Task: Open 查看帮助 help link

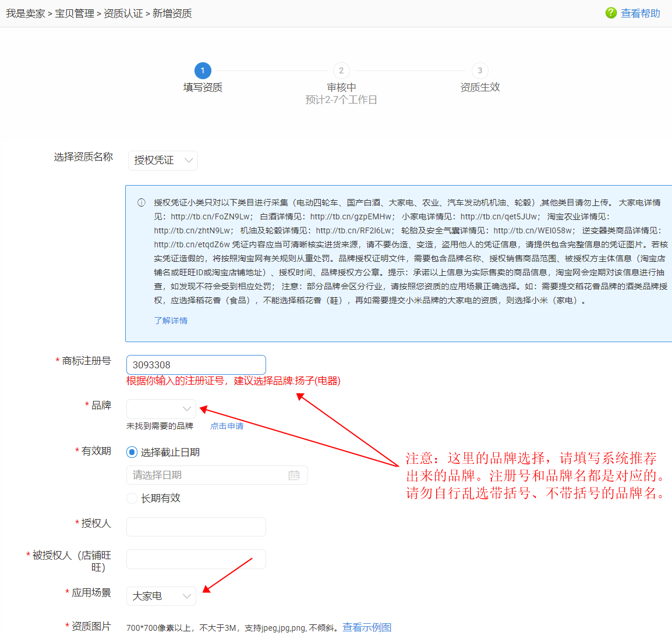Action: coord(640,13)
